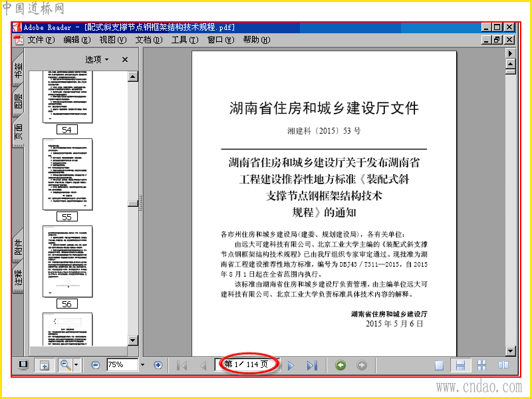This screenshot has height=399, width=532.
Task: Go to the next page arrow
Action: tap(291, 365)
